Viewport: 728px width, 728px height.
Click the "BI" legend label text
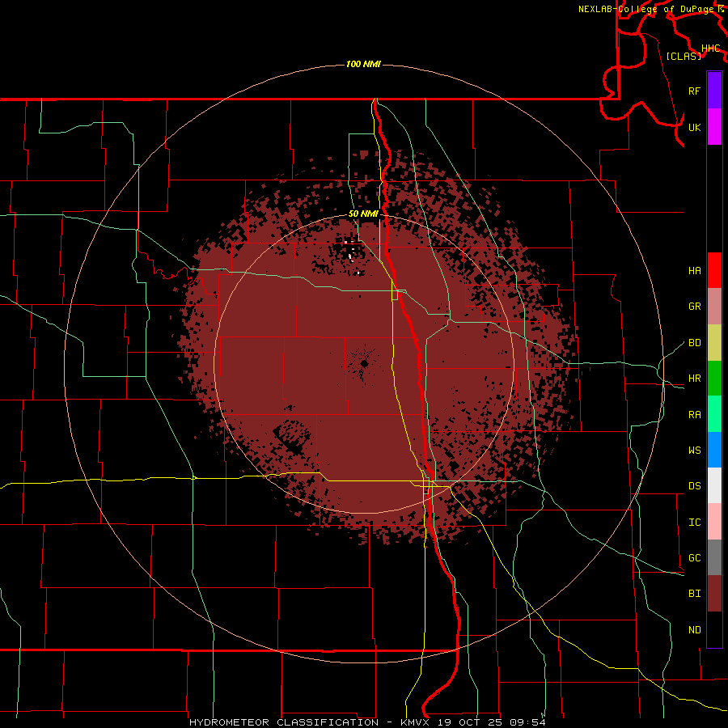[694, 594]
